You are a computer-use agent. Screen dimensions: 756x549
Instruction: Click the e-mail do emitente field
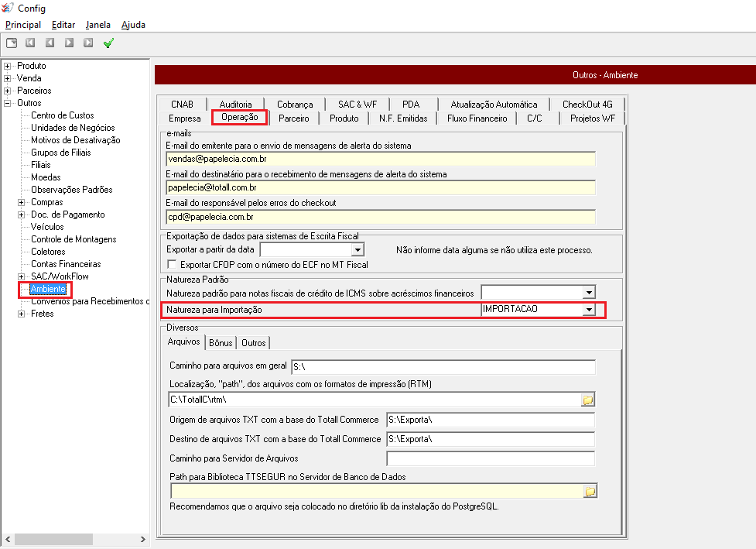click(x=381, y=160)
